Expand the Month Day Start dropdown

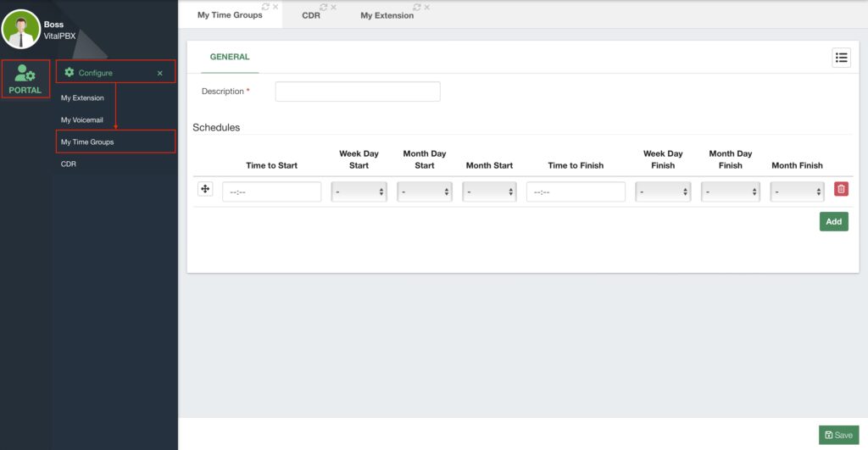coord(424,192)
